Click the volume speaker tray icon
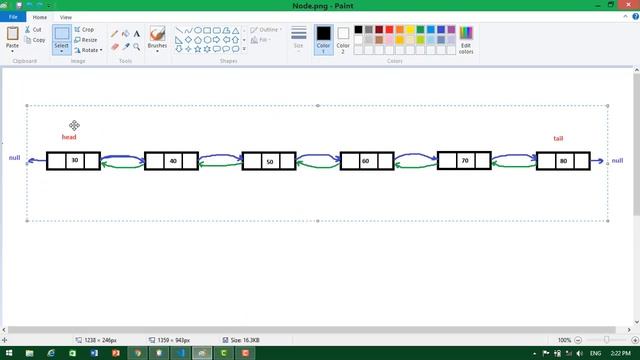Viewport: 640px width, 360px height. (580, 353)
